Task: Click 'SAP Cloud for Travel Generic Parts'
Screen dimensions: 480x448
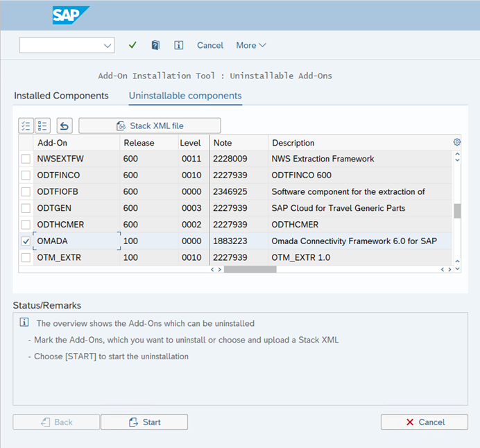Action: (338, 208)
